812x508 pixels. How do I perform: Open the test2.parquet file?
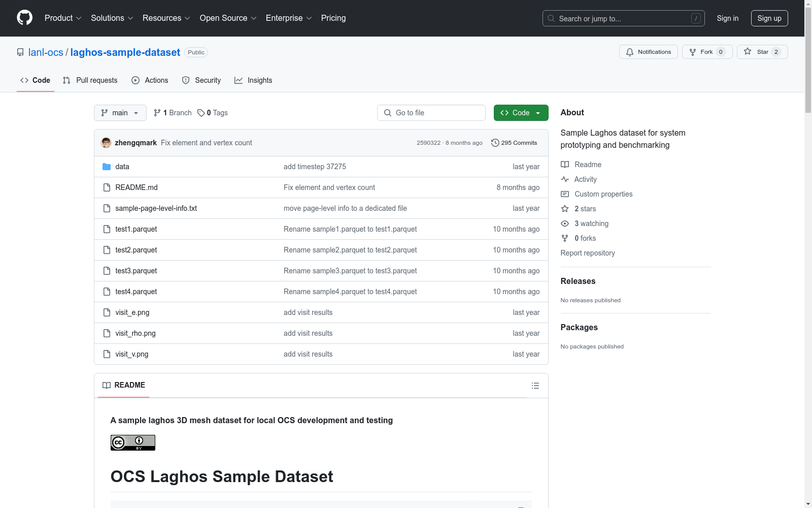[136, 250]
